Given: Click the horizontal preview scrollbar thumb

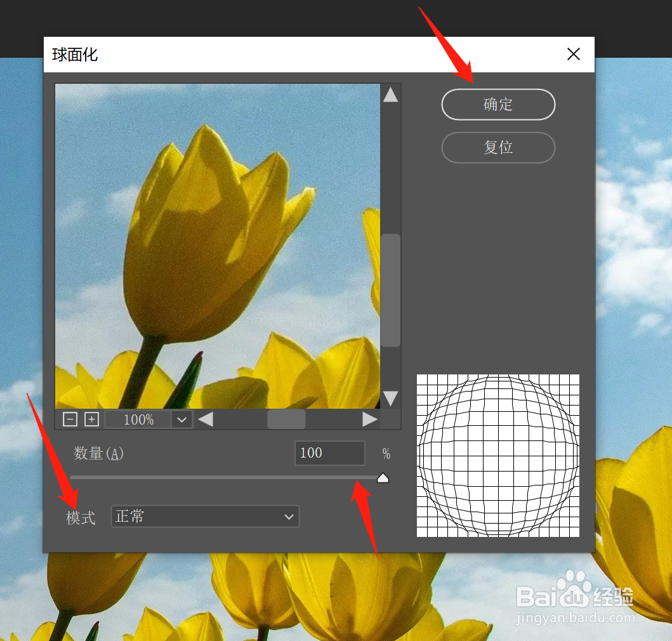Looking at the screenshot, I should tap(286, 420).
